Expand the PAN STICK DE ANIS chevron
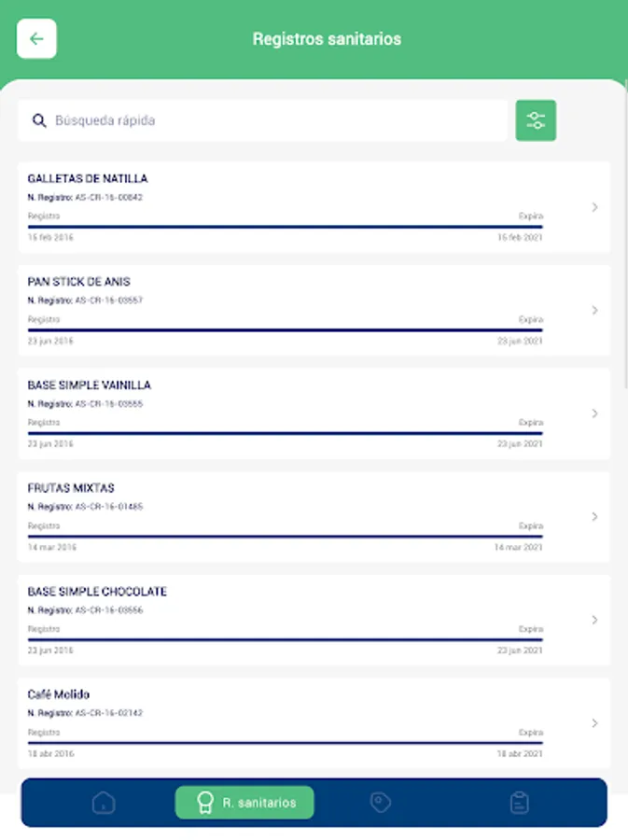Image resolution: width=628 pixels, height=840 pixels. point(594,310)
